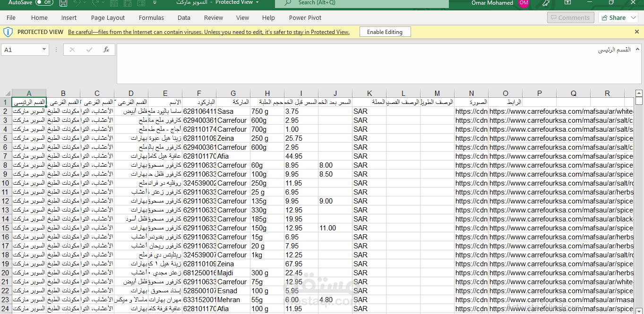Viewport: 644px width, 314px height.
Task: Select column F header
Action: click(x=199, y=93)
